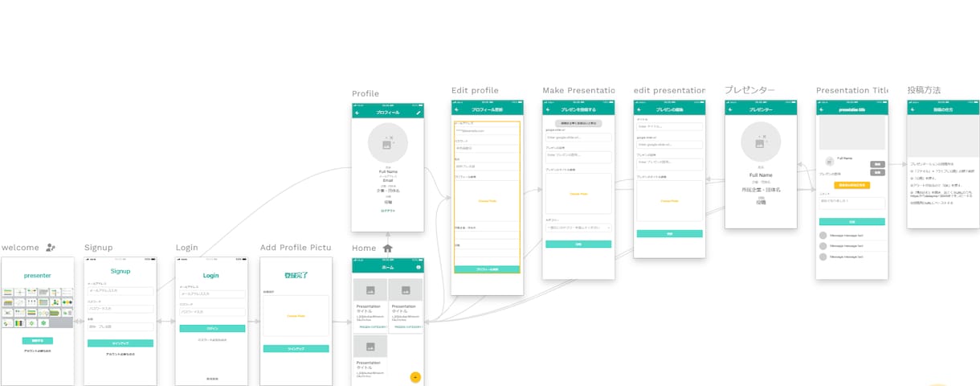Screen dimensions: 980x386
Task: Click comment text box in Presentation Title screen
Action: coord(852,204)
